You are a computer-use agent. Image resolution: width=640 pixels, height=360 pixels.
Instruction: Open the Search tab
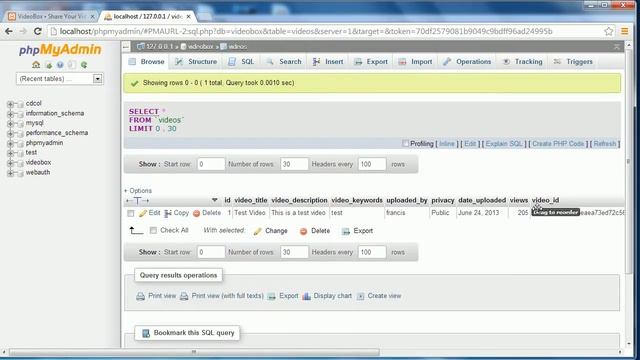pyautogui.click(x=284, y=62)
